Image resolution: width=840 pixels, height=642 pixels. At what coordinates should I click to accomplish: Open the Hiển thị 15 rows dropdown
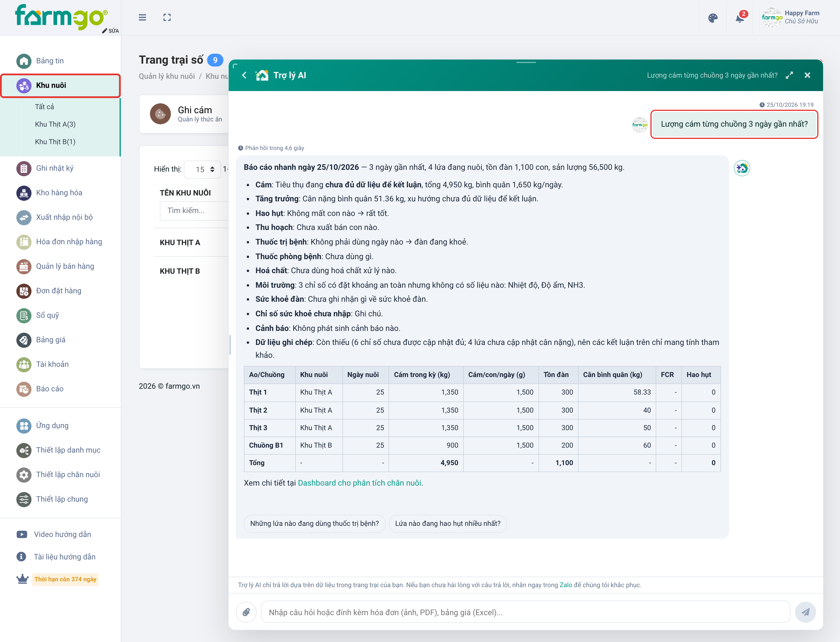tap(202, 169)
